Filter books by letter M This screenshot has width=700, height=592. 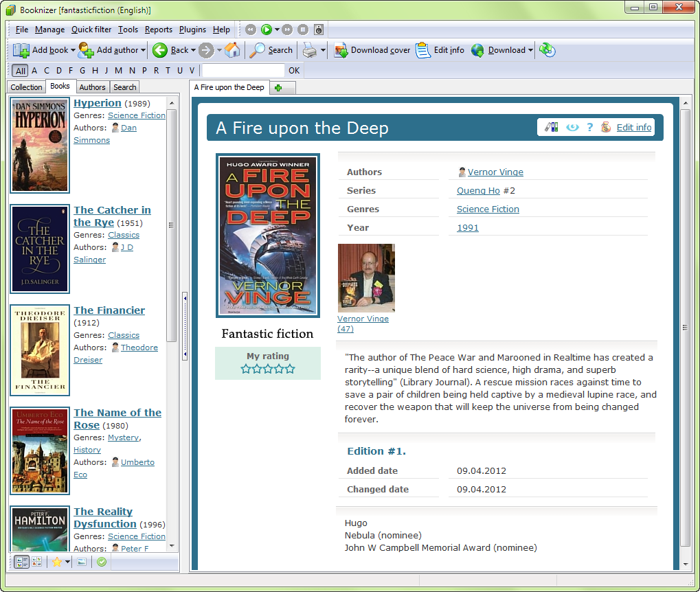(x=118, y=70)
